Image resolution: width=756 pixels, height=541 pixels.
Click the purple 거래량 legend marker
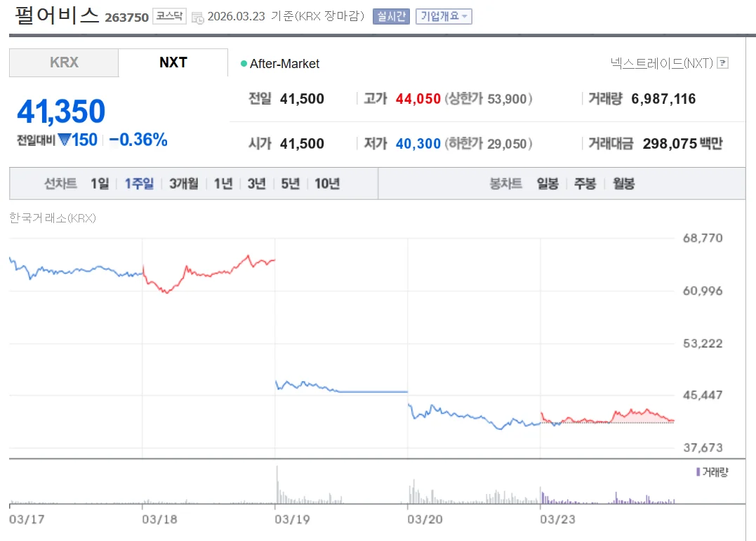click(698, 472)
